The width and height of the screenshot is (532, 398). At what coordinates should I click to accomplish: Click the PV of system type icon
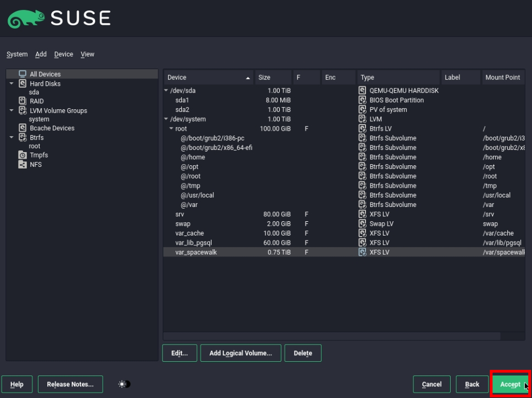point(363,109)
